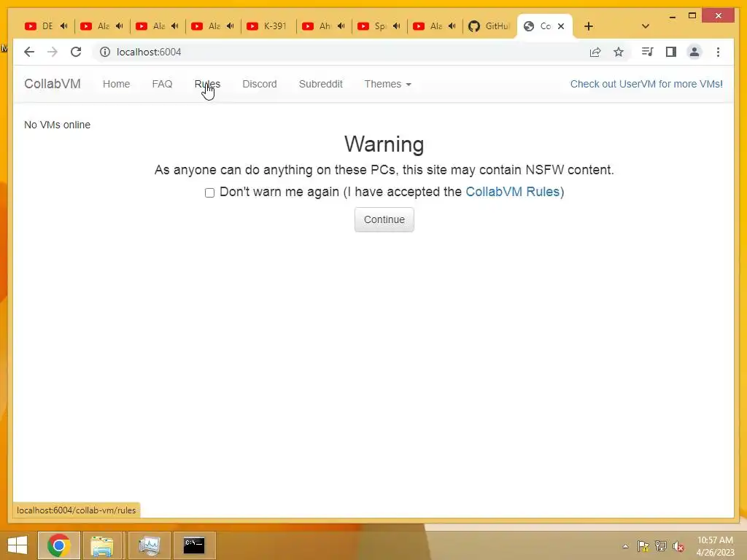Viewport: 747px width, 560px height.
Task: Open the Rules navbar item
Action: [x=207, y=84]
